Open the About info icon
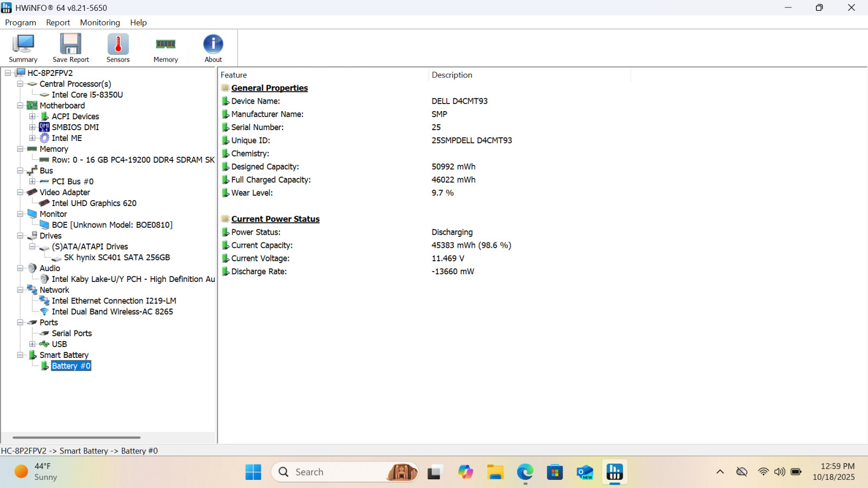 tap(213, 48)
